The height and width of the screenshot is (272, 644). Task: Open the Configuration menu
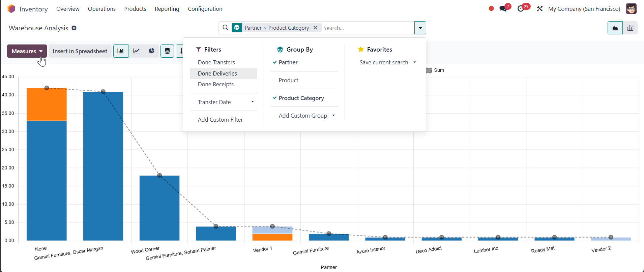point(205,9)
